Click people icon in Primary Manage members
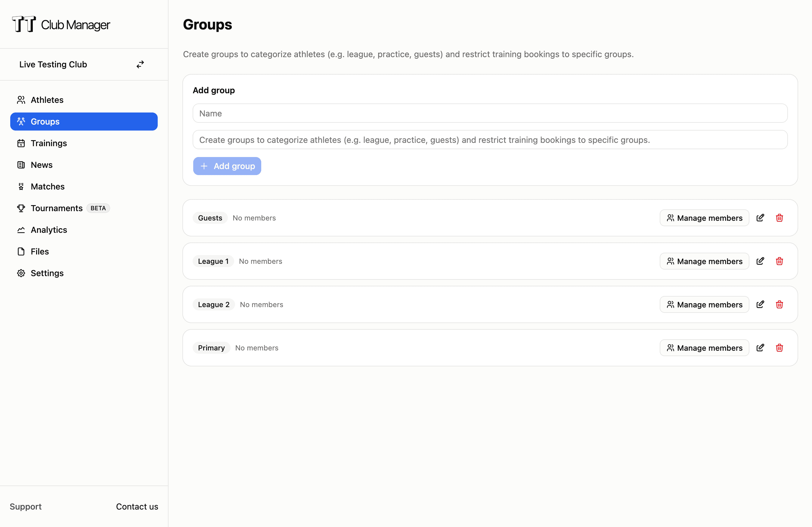The height and width of the screenshot is (527, 812). tap(671, 348)
